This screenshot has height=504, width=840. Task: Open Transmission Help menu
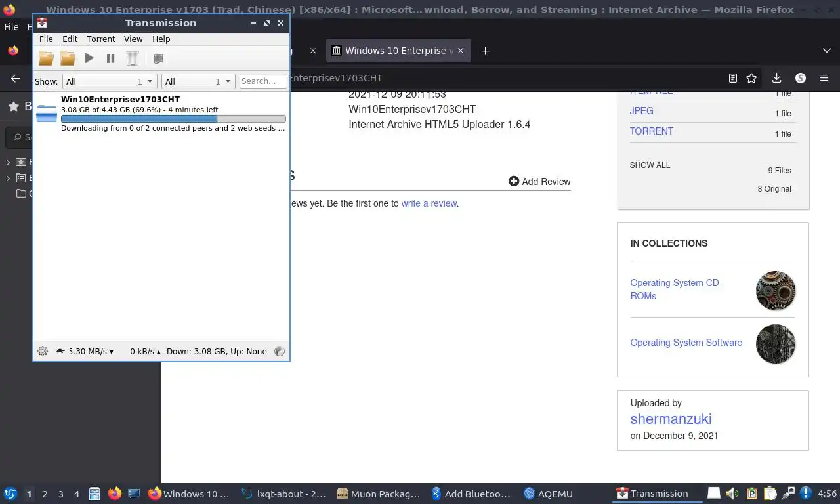[x=161, y=39]
